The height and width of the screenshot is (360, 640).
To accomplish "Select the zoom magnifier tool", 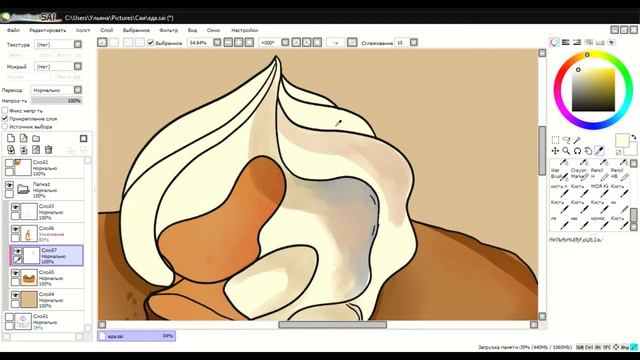I will [566, 151].
